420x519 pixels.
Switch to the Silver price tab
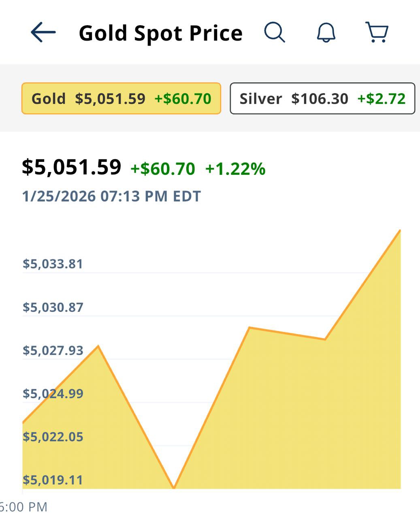click(322, 99)
